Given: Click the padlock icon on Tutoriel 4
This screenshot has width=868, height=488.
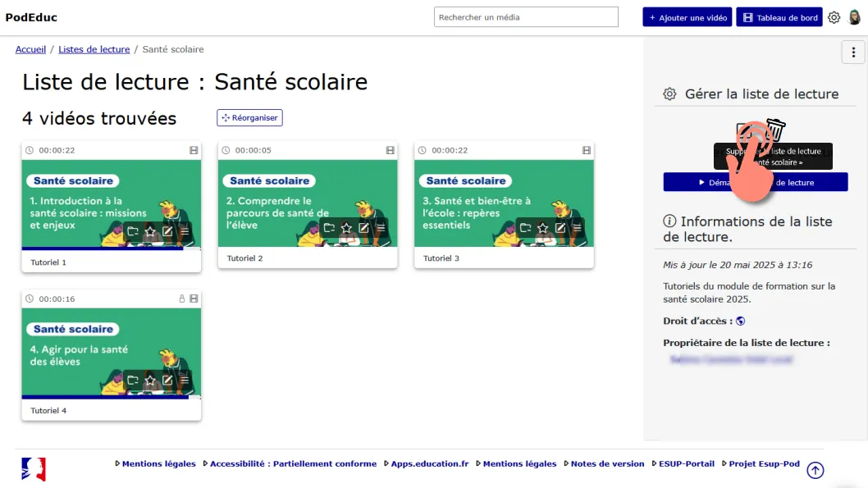Looking at the screenshot, I should [181, 299].
